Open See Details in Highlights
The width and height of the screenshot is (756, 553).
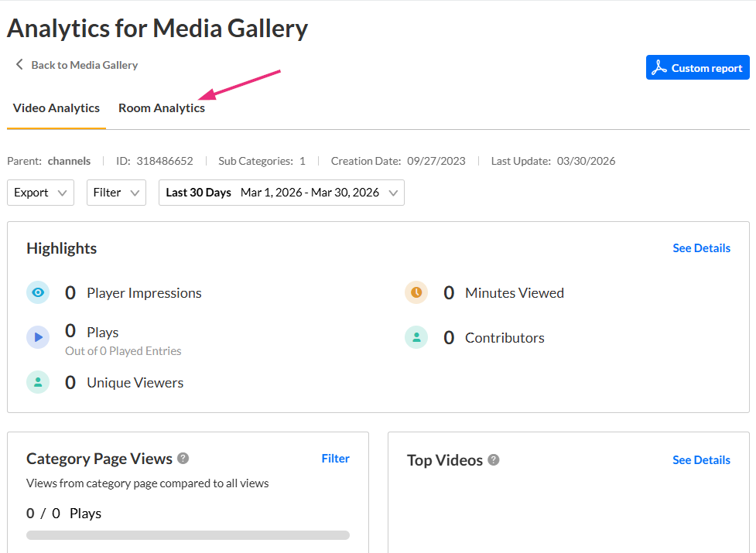pyautogui.click(x=701, y=248)
